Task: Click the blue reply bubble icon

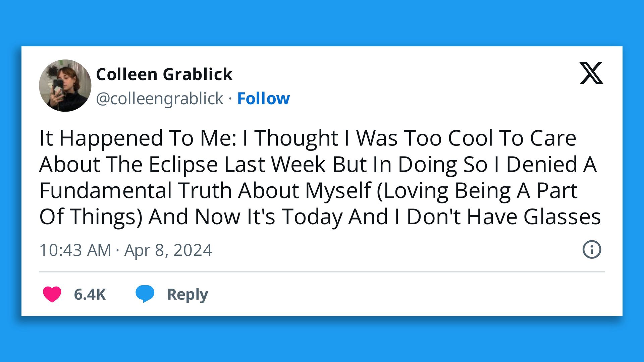Action: (145, 294)
